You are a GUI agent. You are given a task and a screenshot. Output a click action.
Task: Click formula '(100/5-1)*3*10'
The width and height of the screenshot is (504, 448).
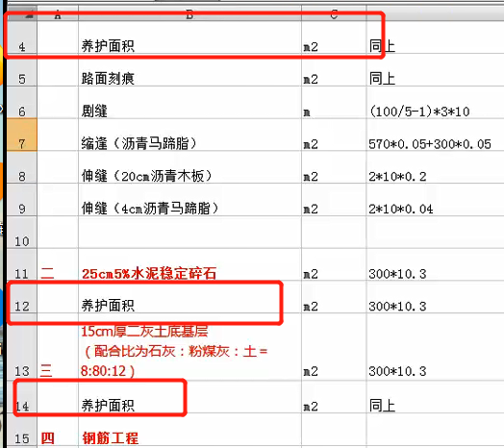point(419,112)
